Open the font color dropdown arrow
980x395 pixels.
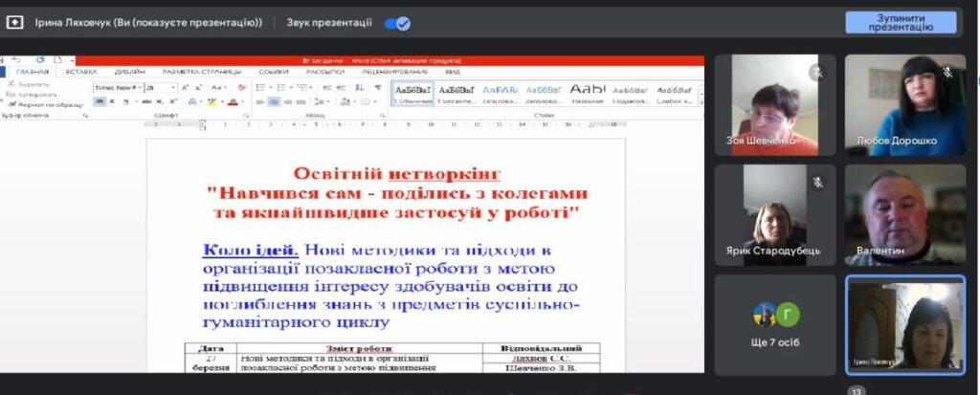(x=242, y=102)
